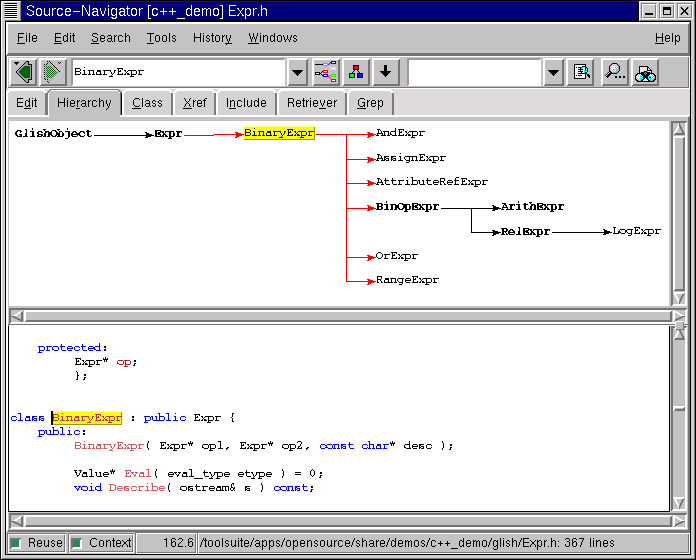Viewport: 696px width, 560px height.
Task: Switch to the Xref tab
Action: point(195,103)
